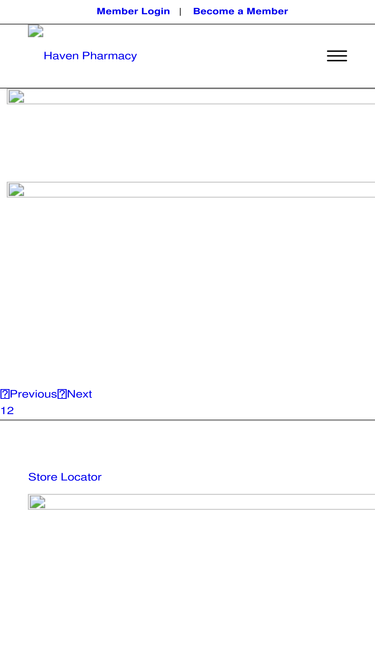Select slide indicator 1
This screenshot has height=667, width=375.
point(3,410)
